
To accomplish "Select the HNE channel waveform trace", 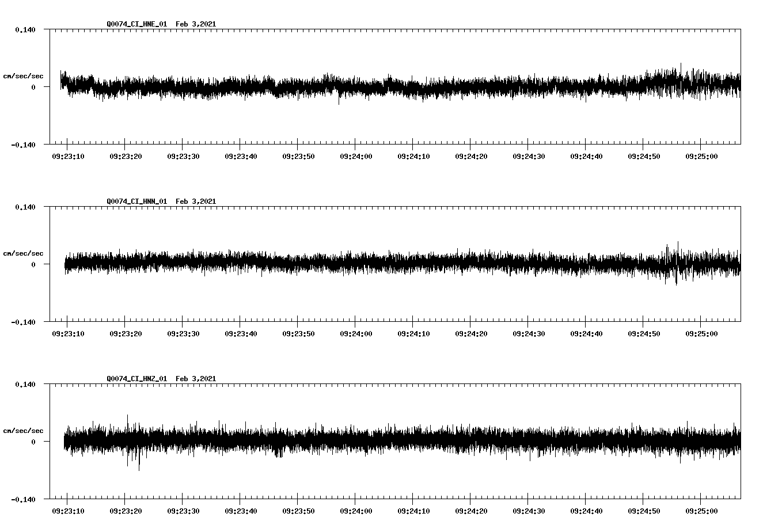I will tap(346, 86).
